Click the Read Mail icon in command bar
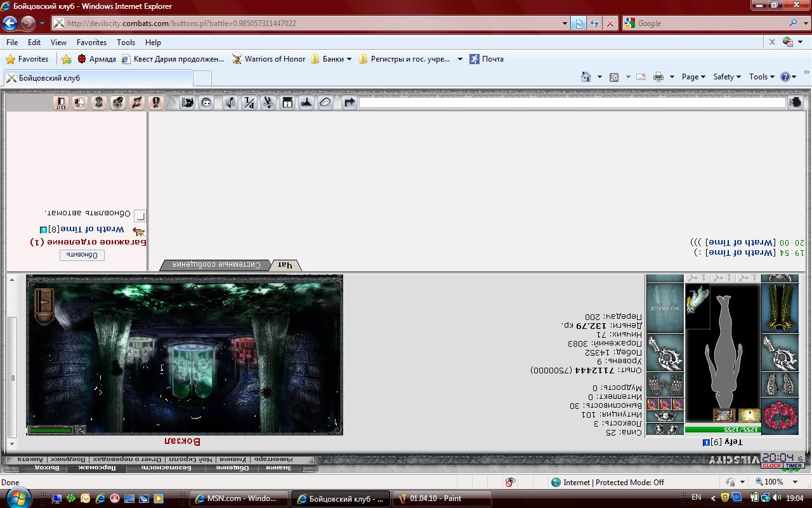This screenshot has height=508, width=812. point(641,77)
